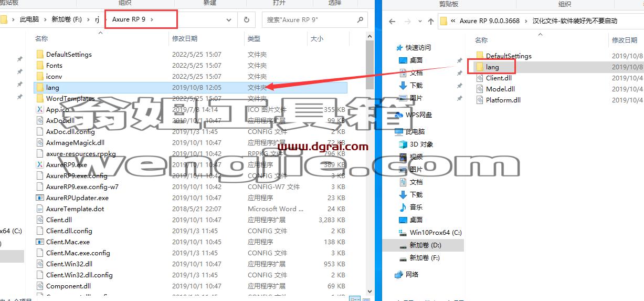Viewport: 644px width, 301px height.
Task: Click the chevron after 此电脑 breadcrumb
Action: click(x=45, y=19)
